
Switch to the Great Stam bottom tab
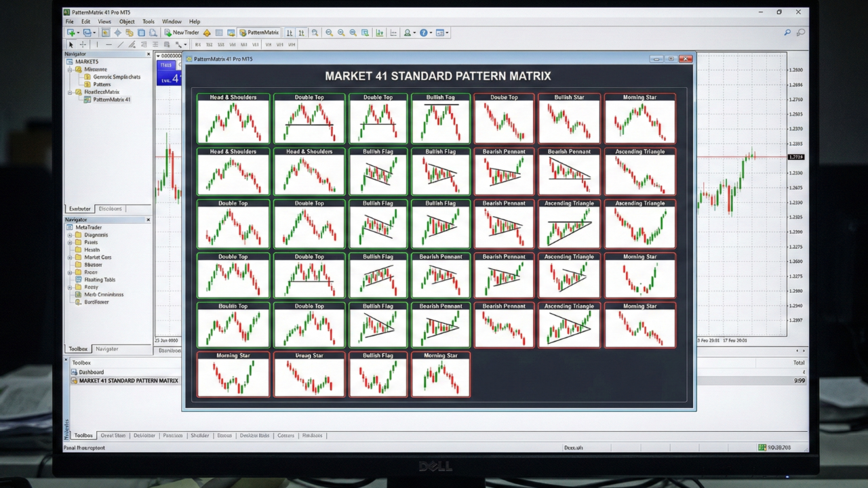click(113, 435)
